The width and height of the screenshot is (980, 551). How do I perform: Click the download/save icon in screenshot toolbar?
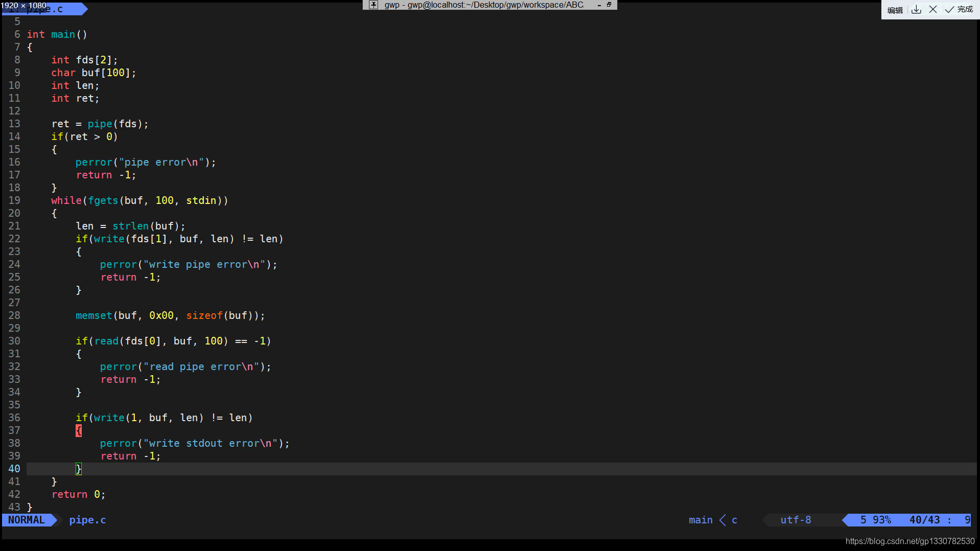pos(916,10)
